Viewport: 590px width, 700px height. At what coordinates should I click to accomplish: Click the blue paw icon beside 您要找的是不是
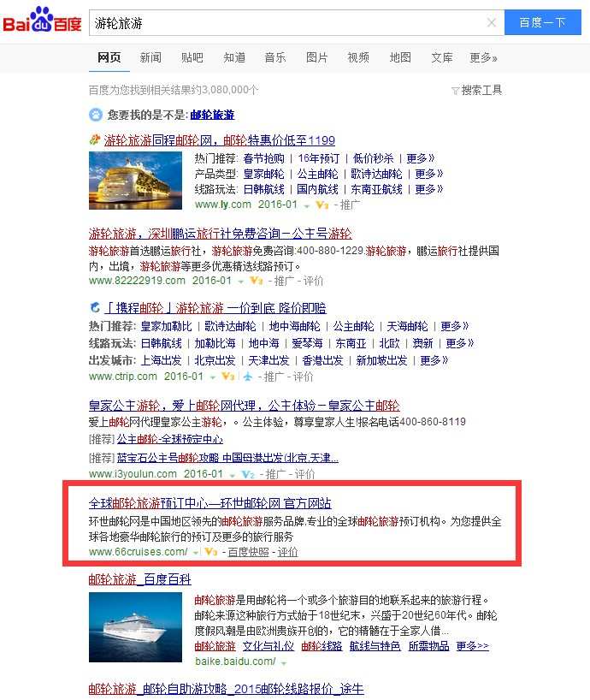(x=96, y=115)
